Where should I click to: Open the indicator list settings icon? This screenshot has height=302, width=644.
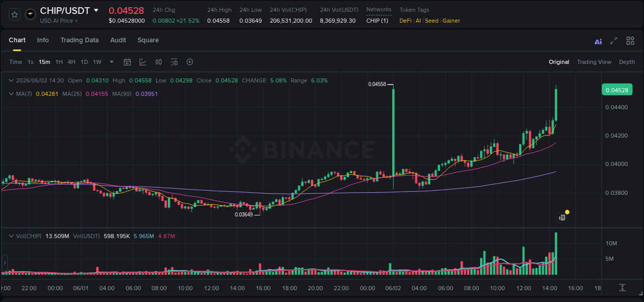174,62
